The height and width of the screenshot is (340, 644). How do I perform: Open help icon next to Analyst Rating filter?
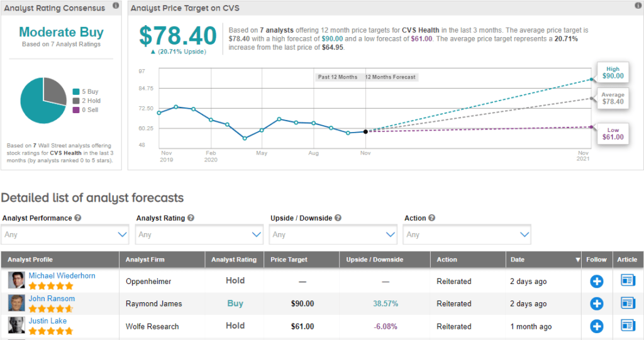point(191,218)
